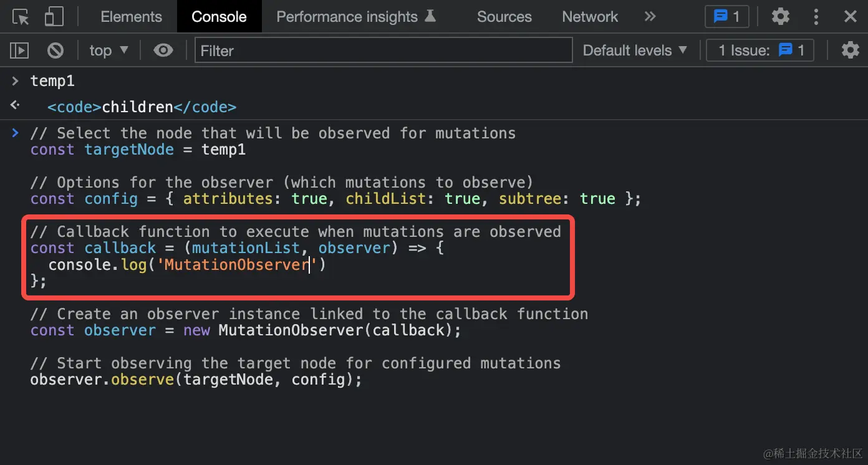The image size is (868, 465).
Task: Click the 1 Issue button
Action: coord(759,50)
